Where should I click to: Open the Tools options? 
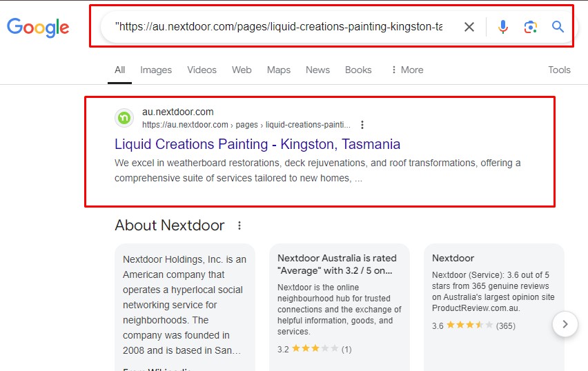coord(559,70)
